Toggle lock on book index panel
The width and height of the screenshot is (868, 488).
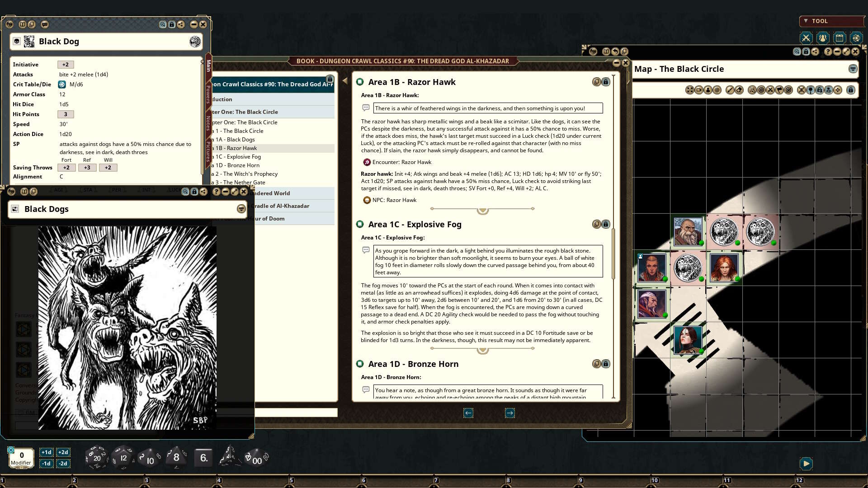pos(330,79)
